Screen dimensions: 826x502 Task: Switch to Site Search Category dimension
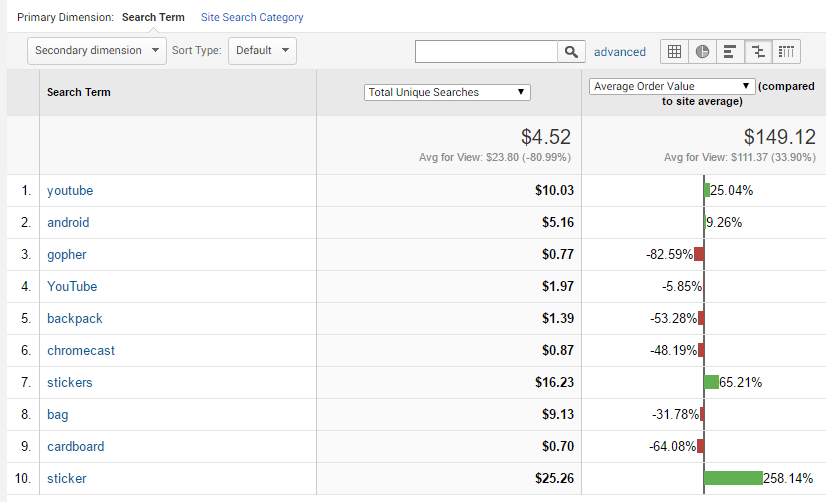252,17
